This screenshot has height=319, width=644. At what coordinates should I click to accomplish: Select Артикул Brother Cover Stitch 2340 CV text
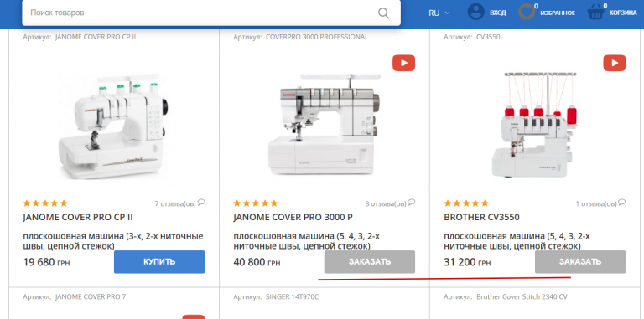pyautogui.click(x=506, y=296)
